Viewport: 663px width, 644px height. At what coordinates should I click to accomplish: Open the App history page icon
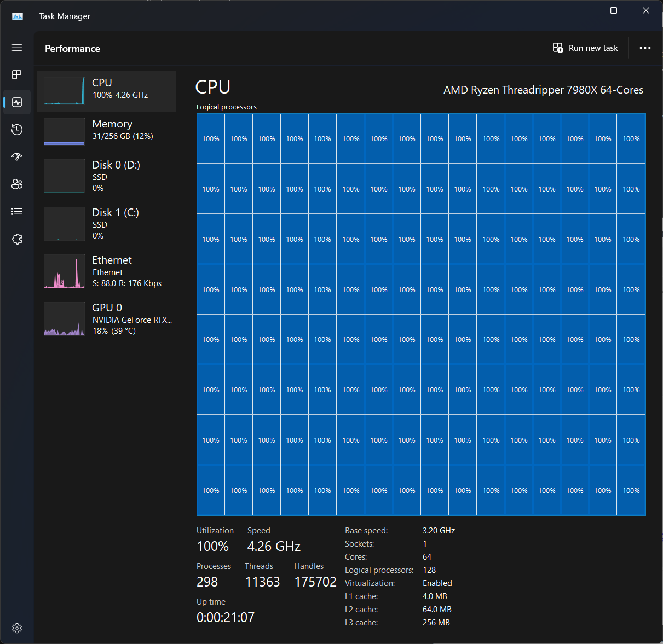pos(17,129)
